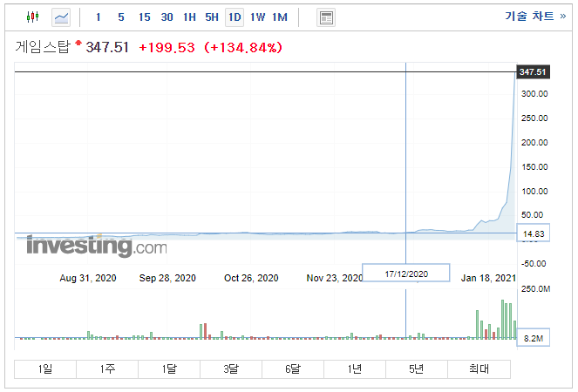Switch to 1M monthly interval
The width and height of the screenshot is (578, 392).
pyautogui.click(x=280, y=17)
